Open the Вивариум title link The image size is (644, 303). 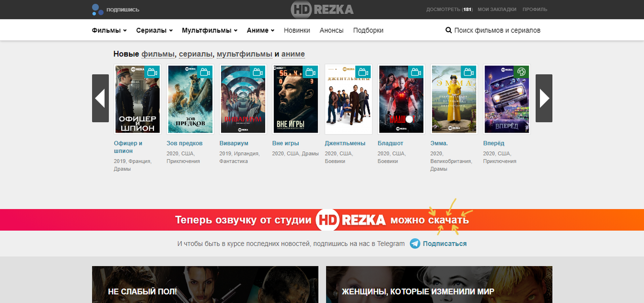(x=234, y=143)
